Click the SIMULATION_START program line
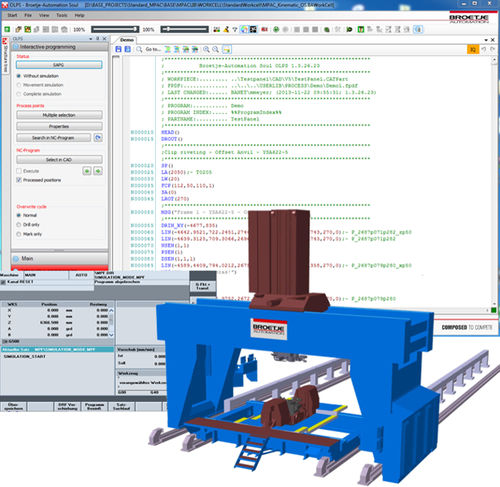 coord(25,356)
